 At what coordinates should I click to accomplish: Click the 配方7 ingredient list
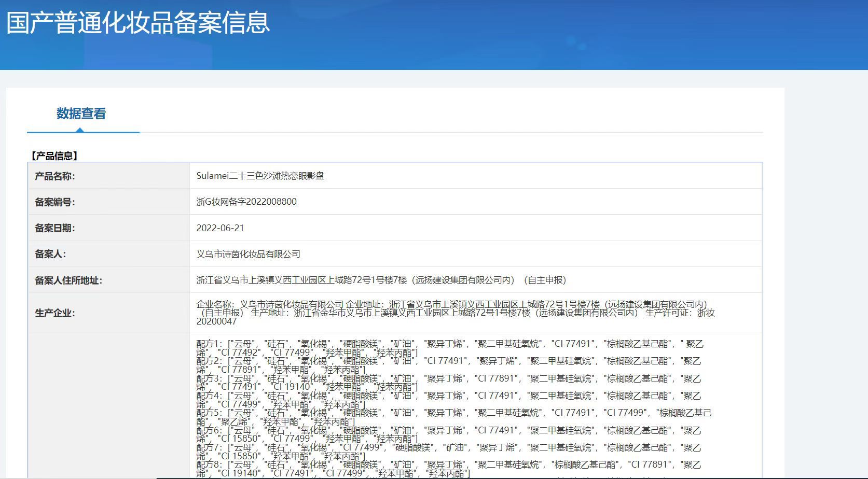point(449,452)
